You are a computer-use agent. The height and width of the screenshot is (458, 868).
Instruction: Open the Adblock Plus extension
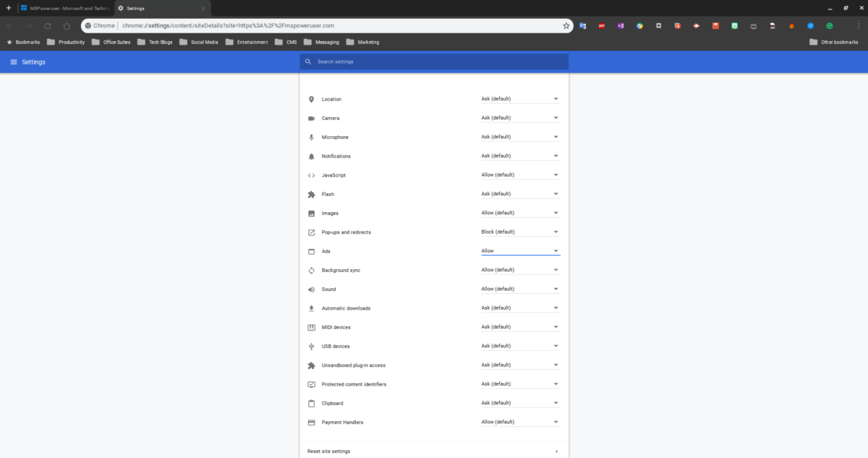[x=601, y=25]
